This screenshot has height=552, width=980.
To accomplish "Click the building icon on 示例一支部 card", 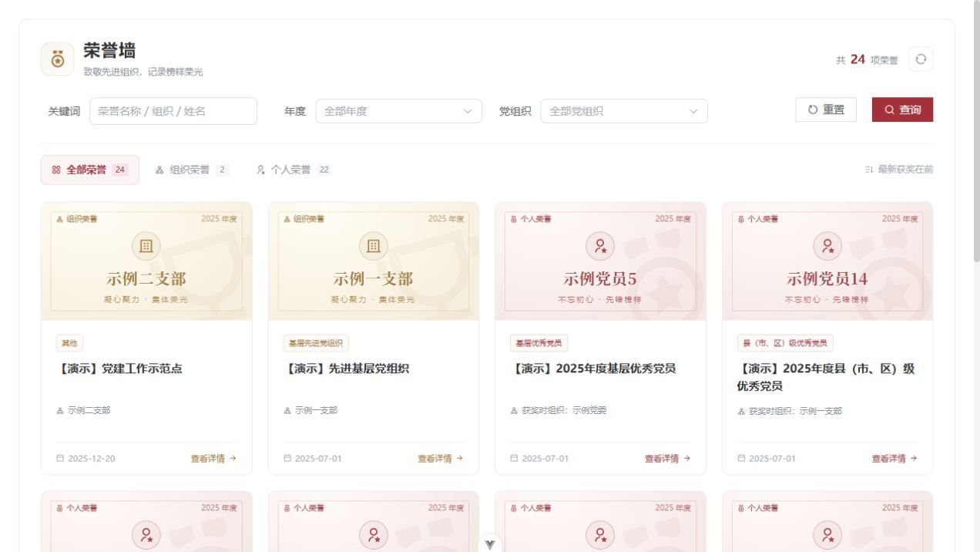I will 374,246.
